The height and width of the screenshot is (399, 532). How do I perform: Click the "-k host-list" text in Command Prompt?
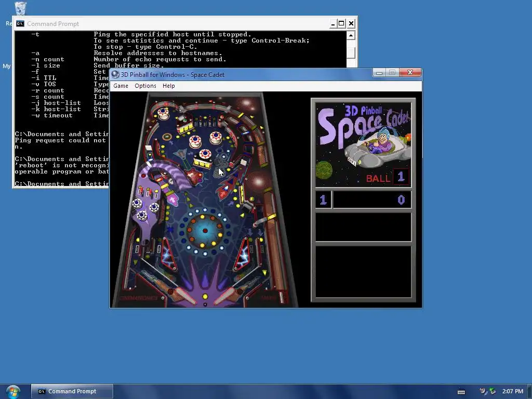click(x=56, y=109)
